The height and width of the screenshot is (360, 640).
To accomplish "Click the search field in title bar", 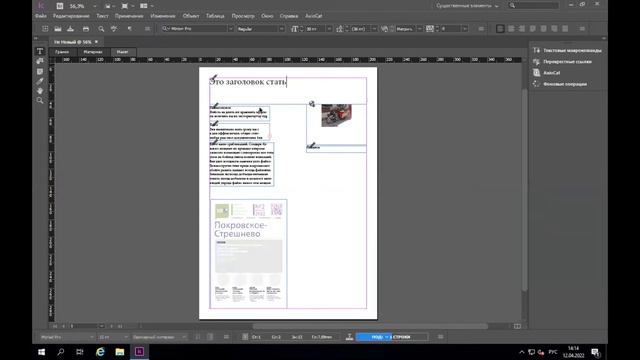I will pyautogui.click(x=533, y=6).
